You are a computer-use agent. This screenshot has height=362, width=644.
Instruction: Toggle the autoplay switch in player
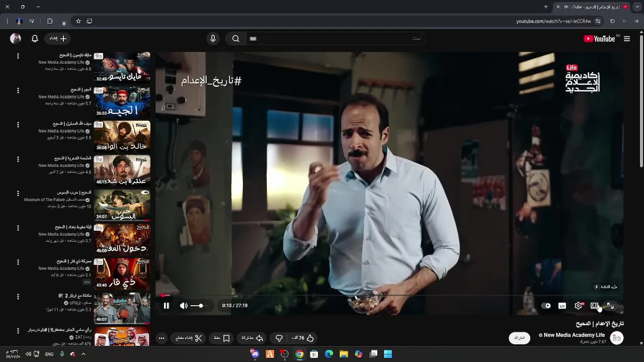click(x=546, y=305)
